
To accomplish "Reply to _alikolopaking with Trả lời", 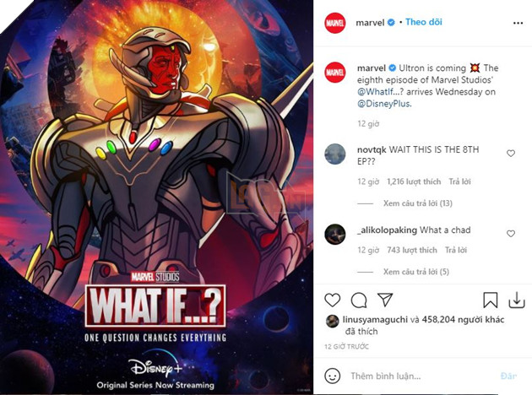I will point(456,250).
